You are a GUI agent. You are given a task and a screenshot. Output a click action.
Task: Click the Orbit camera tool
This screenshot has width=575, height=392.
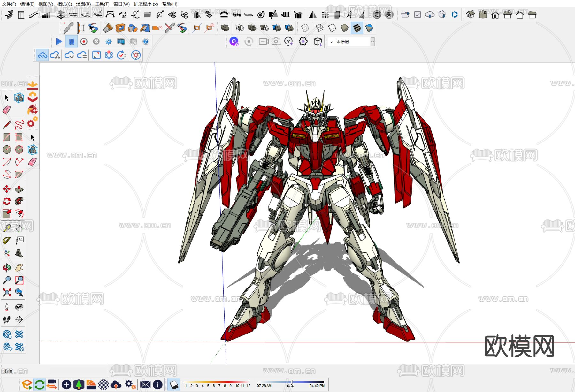coord(7,268)
